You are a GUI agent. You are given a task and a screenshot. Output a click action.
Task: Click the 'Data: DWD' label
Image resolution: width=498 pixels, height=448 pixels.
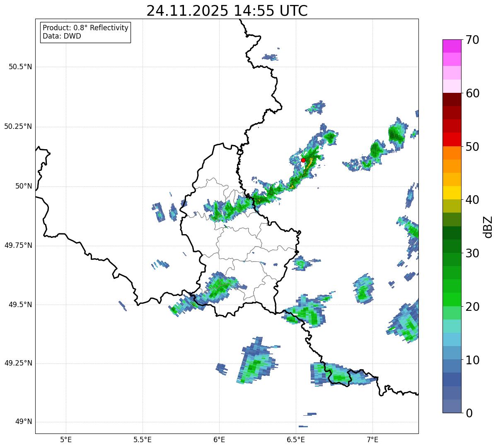[62, 36]
